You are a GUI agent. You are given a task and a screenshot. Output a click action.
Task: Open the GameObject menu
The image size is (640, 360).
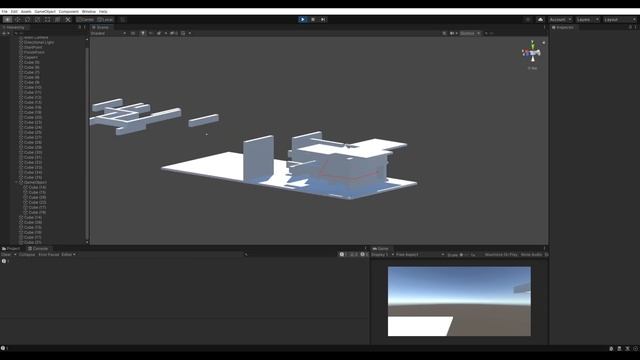click(x=45, y=11)
